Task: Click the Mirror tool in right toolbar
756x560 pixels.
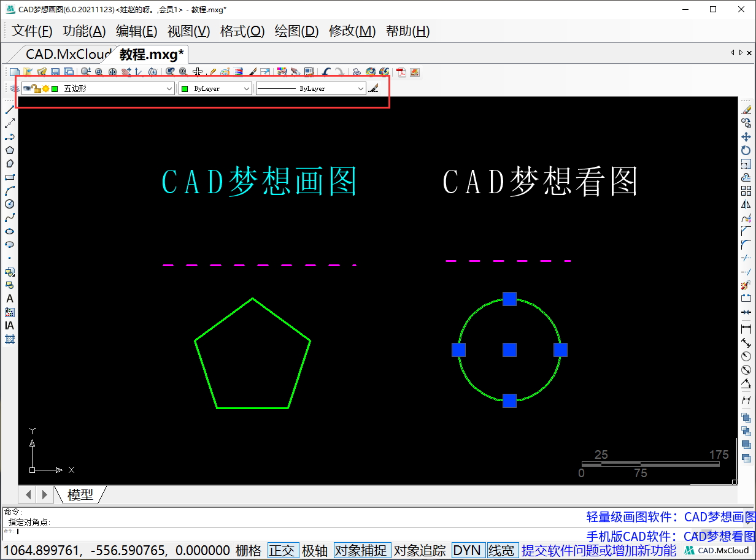Action: point(746,204)
